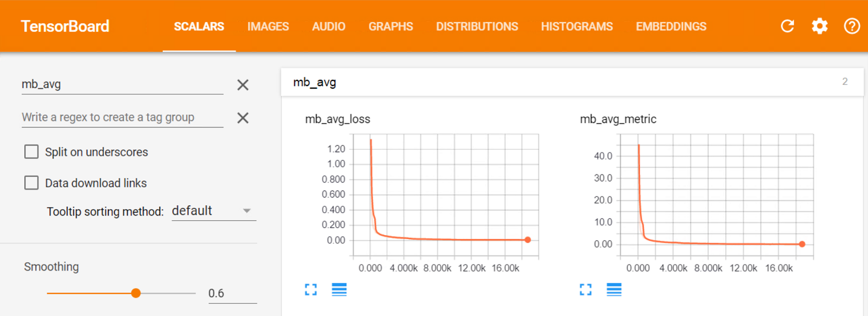
Task: Open settings via the gear icon
Action: (820, 26)
